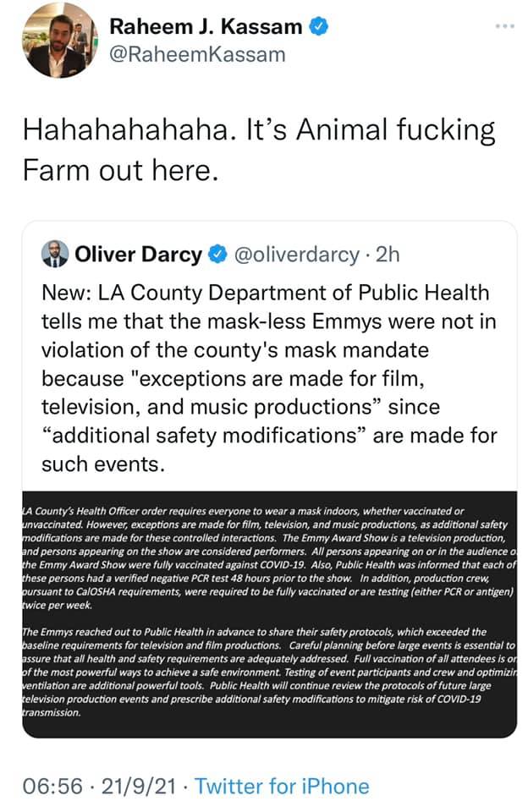Open the Oliver Darcy name in quoted tweet

coord(138,254)
